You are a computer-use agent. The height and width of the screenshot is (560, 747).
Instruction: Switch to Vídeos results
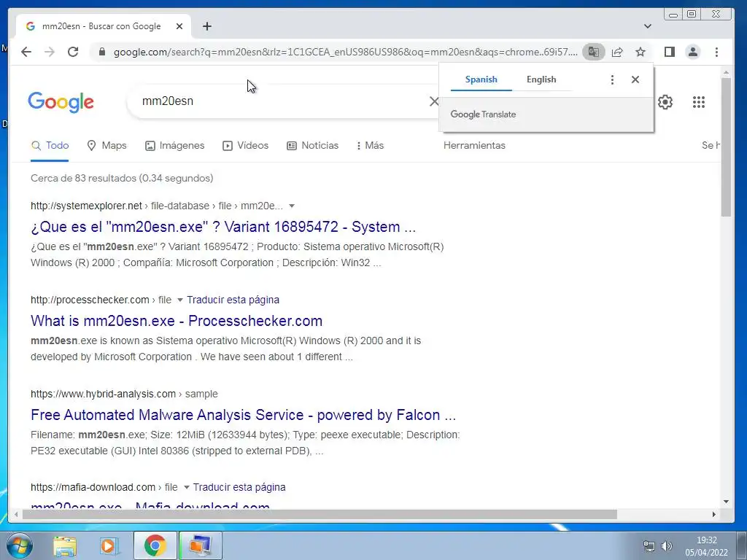point(246,146)
